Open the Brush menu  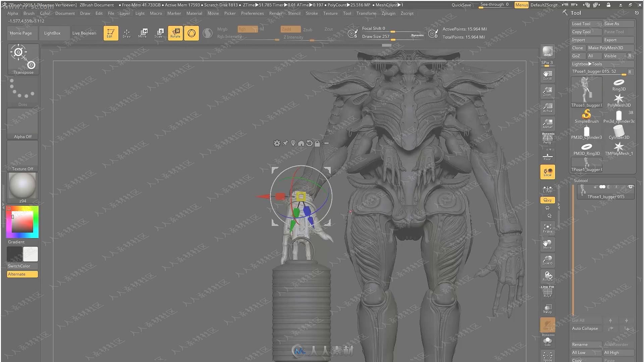point(29,13)
